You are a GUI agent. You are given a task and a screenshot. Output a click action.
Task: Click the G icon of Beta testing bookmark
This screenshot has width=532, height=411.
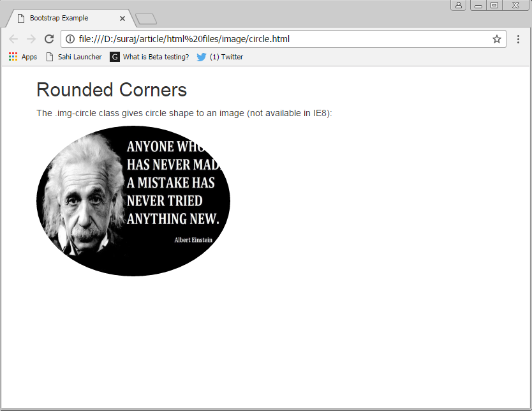pyautogui.click(x=115, y=57)
